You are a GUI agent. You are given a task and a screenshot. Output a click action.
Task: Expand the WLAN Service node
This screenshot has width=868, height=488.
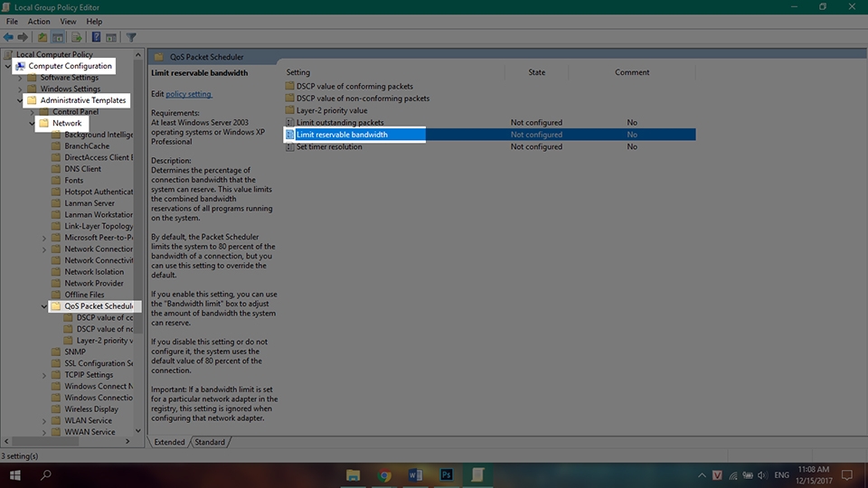coord(44,420)
